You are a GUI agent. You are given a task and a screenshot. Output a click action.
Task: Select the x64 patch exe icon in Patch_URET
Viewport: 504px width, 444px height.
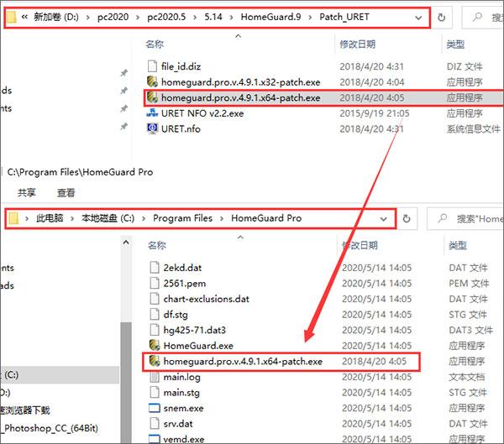coord(152,97)
